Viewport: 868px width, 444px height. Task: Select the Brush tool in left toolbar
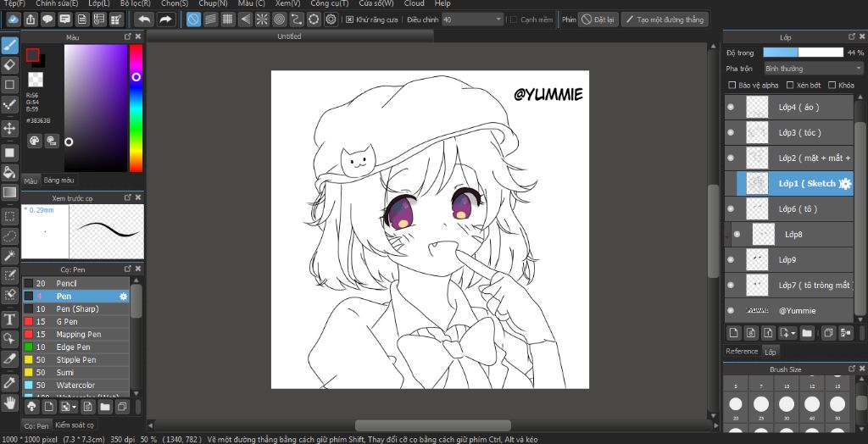point(9,46)
